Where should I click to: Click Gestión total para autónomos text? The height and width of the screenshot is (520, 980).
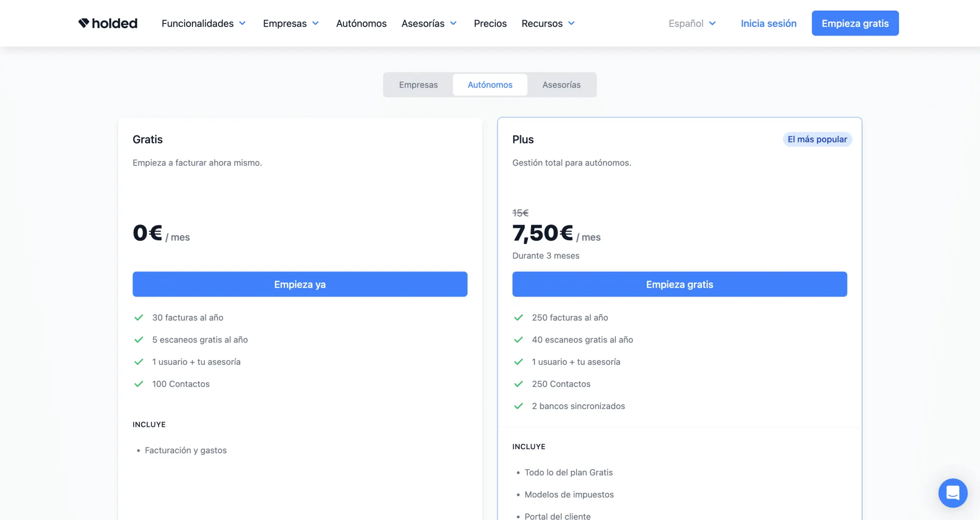[572, 163]
